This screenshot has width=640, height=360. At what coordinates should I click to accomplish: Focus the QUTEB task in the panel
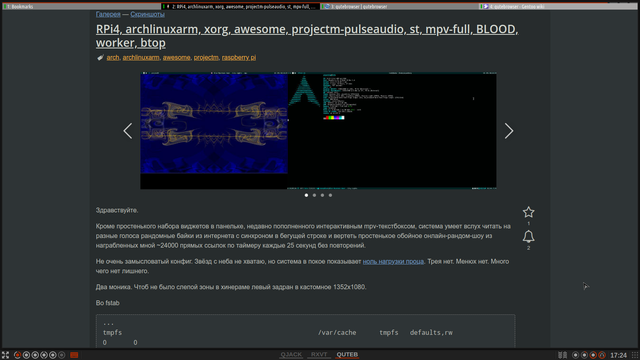coord(347,355)
